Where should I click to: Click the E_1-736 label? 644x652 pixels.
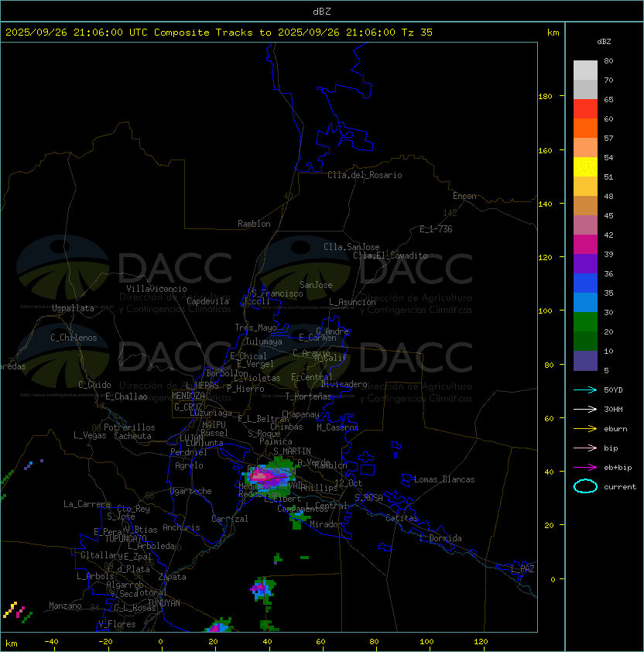click(x=436, y=229)
